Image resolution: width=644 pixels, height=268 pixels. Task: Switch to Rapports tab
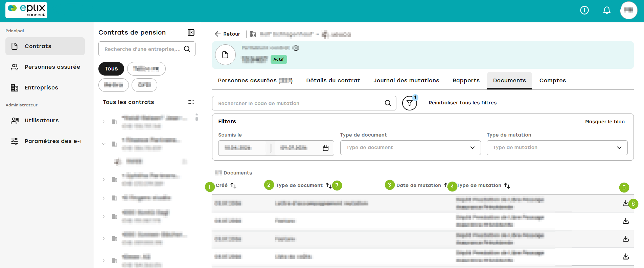466,81
